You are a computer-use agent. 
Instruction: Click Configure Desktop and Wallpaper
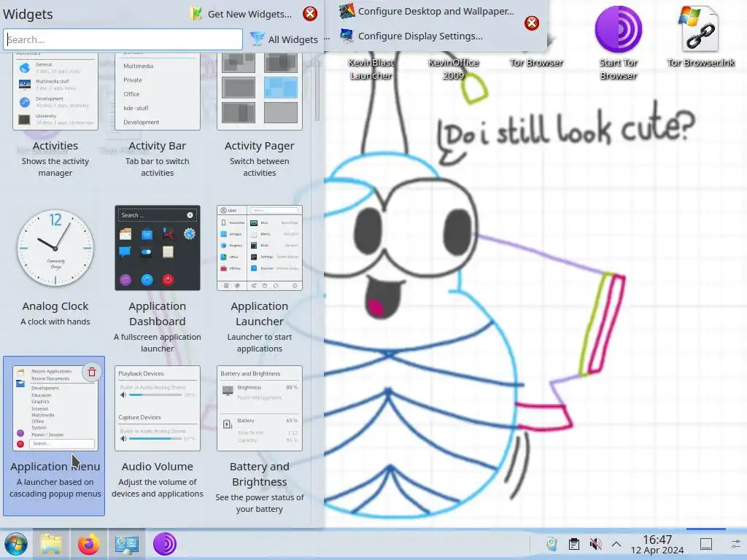point(427,11)
